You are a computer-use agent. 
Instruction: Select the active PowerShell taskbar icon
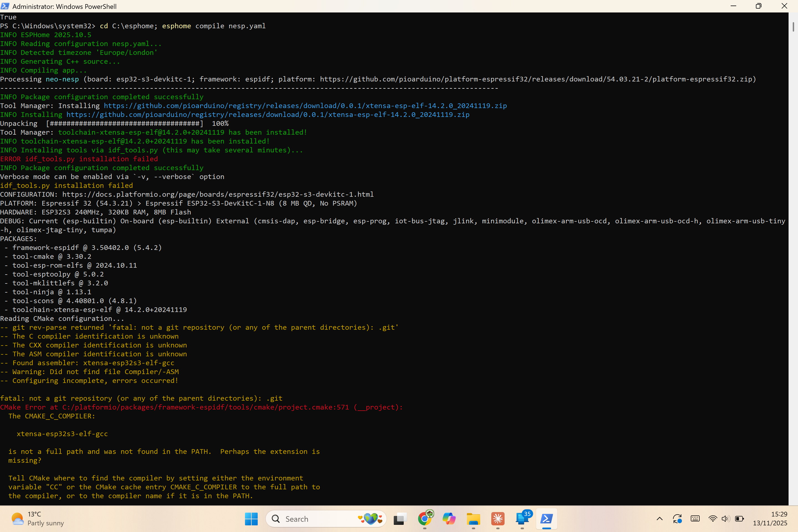click(547, 519)
